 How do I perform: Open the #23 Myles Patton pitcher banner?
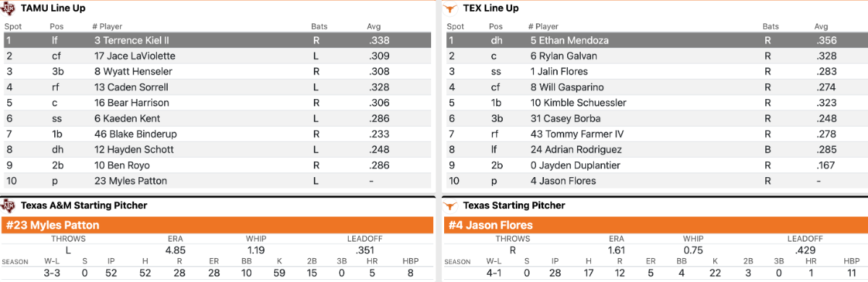coord(218,225)
